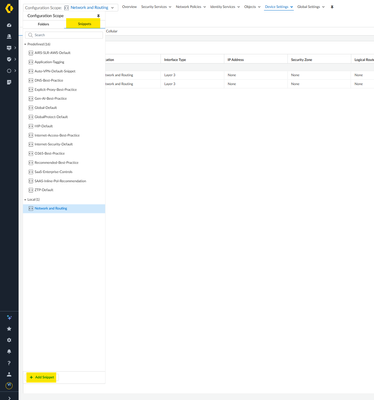
Task: Select the SAAS-Inline-Pol-Recommendation snippet
Action: (x=60, y=181)
